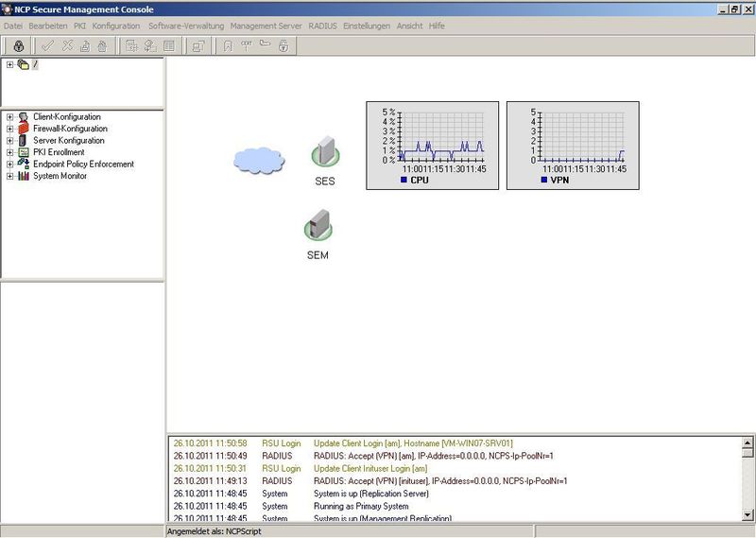
Task: Open the Bearbeiten menu
Action: pyautogui.click(x=48, y=26)
